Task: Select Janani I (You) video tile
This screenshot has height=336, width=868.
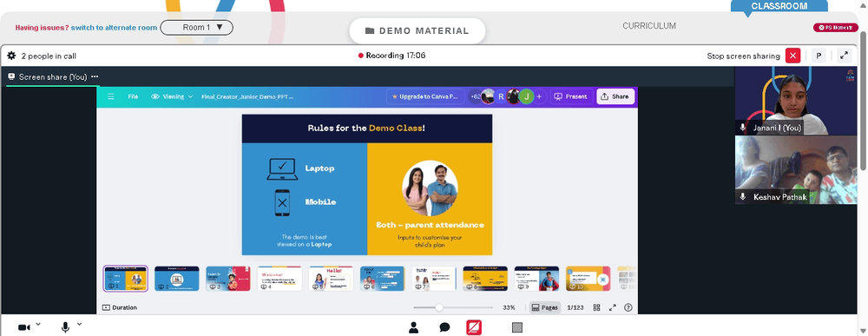Action: pyautogui.click(x=795, y=101)
